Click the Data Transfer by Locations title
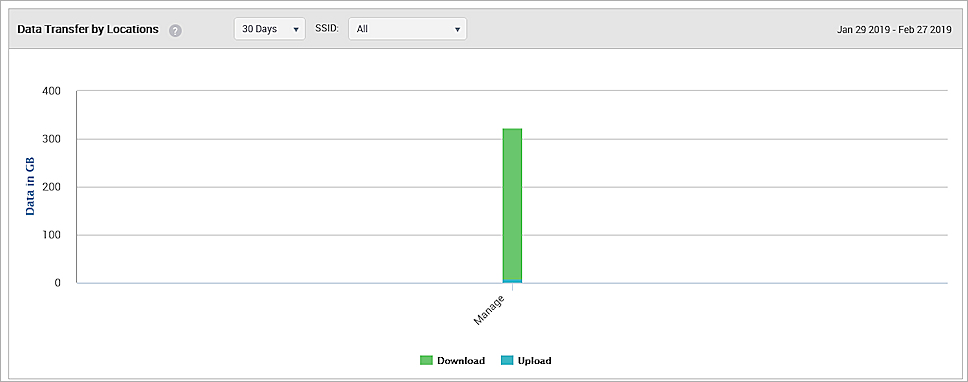 tap(88, 29)
